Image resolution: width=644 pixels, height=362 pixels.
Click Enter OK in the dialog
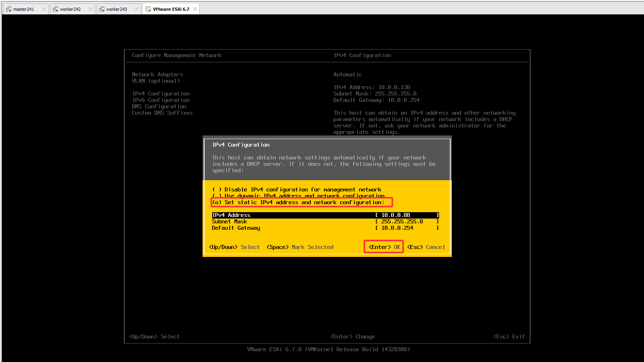point(384,247)
